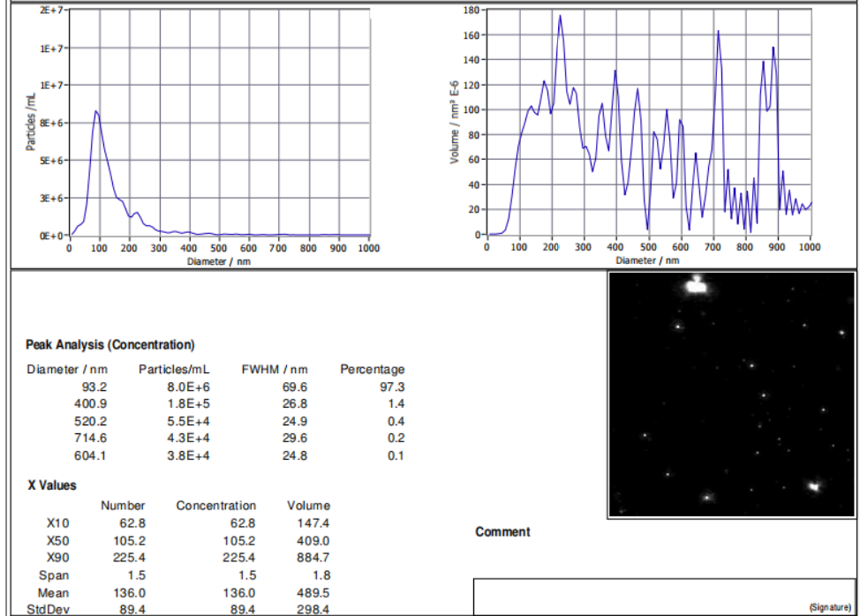Click the tallest peak in the volume graph
Image resolution: width=860 pixels, height=616 pixels.
(x=560, y=16)
